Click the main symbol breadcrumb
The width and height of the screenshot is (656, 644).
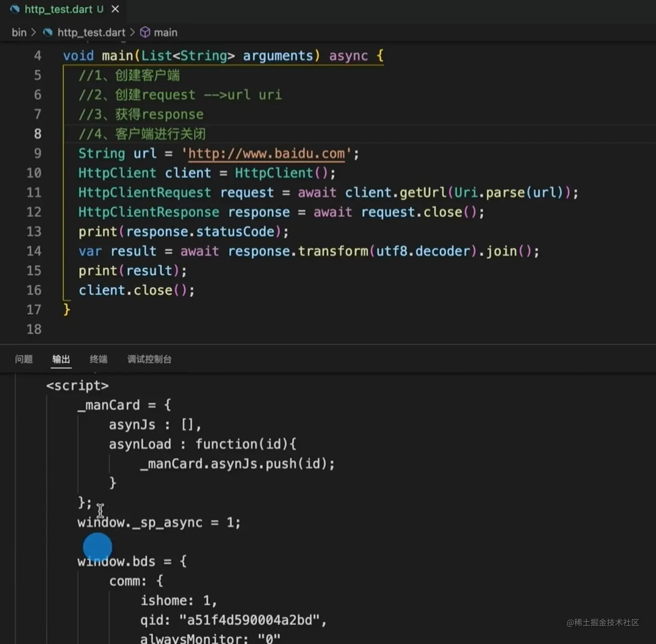[x=165, y=33]
